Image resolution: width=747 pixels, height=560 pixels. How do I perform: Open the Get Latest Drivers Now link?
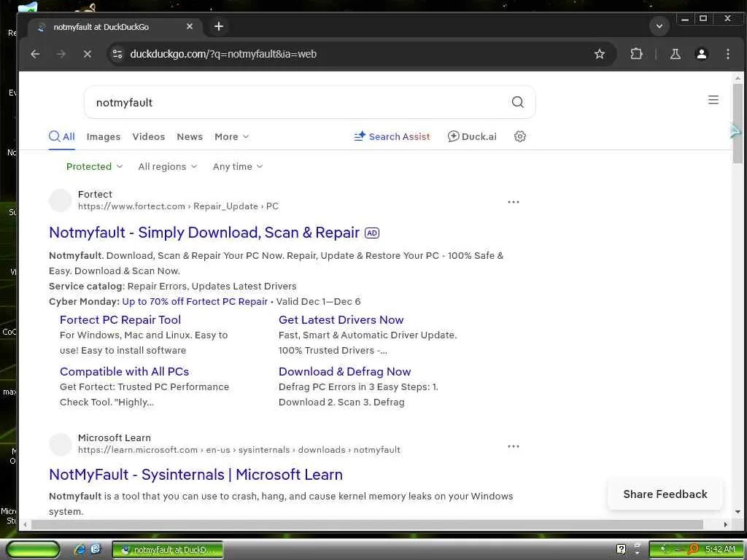pyautogui.click(x=341, y=319)
